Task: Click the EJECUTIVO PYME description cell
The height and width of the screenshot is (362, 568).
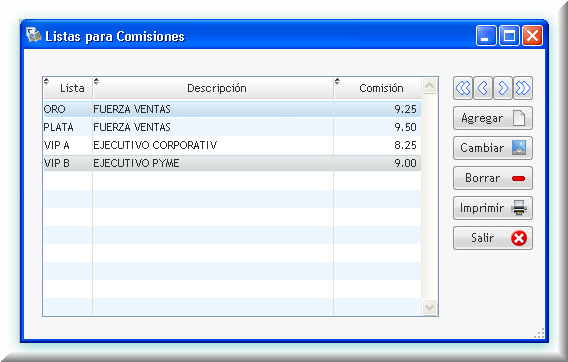Action: [x=136, y=163]
